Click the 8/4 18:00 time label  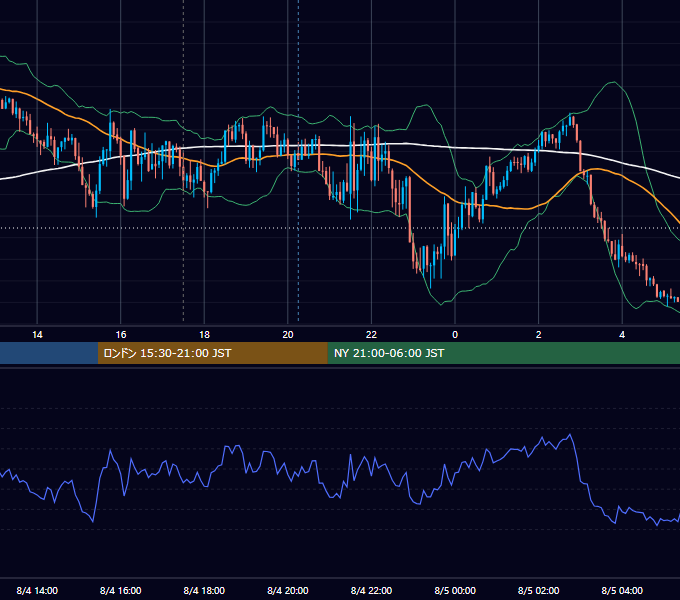204,590
